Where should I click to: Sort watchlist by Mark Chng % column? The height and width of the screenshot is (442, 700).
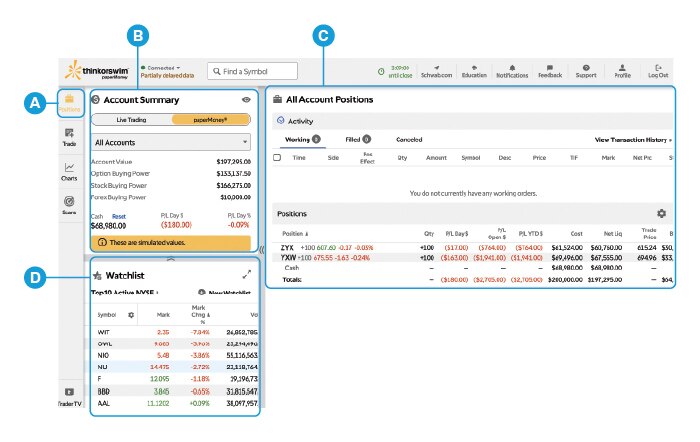pos(200,315)
